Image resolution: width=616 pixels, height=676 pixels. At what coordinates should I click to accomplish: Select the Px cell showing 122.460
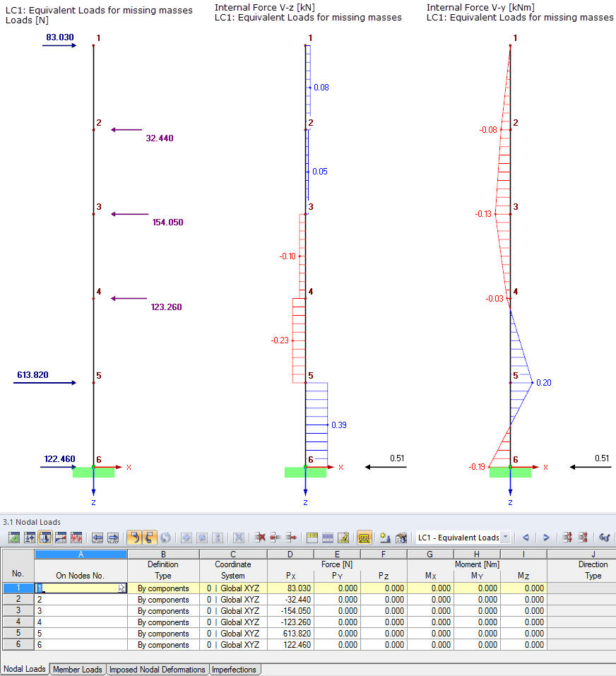tap(290, 644)
